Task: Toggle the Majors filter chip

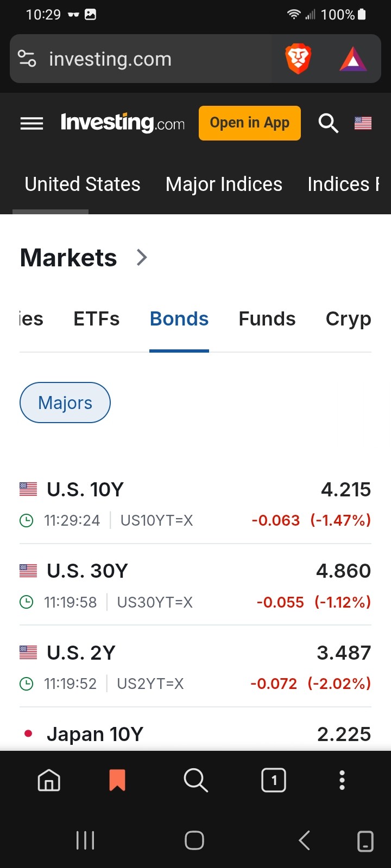Action: tap(65, 403)
